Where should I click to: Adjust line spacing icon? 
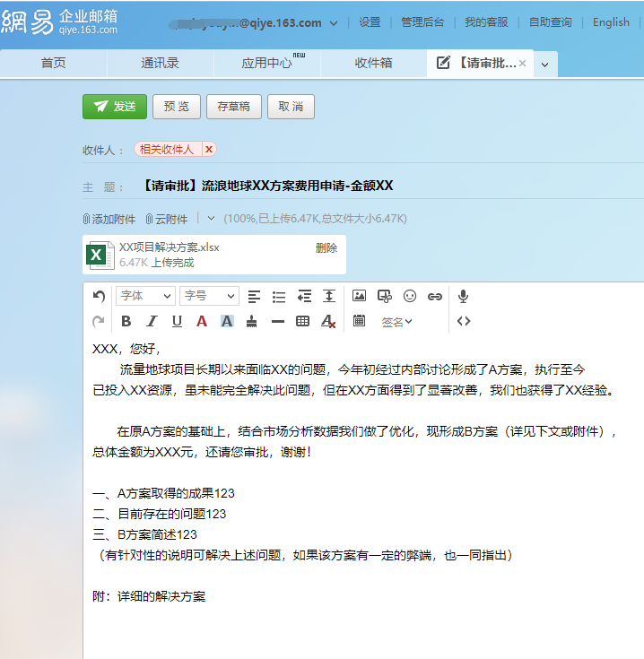point(329,296)
